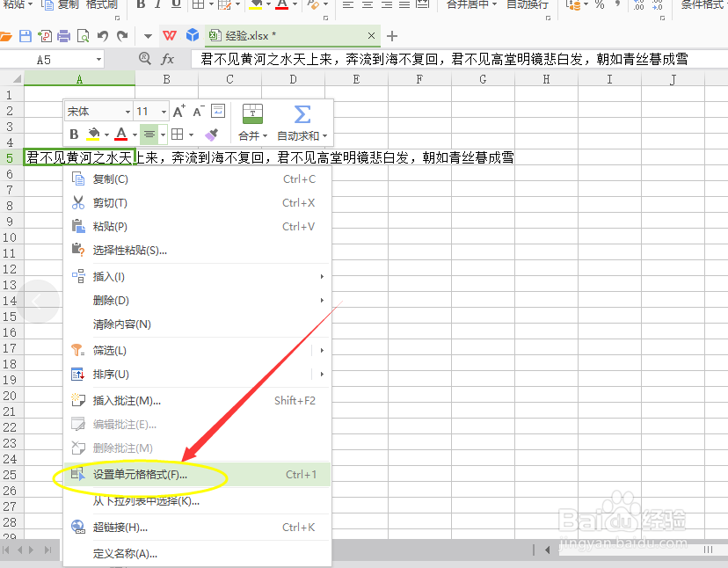Apply yellow fill color in mini toolbar

click(x=94, y=135)
